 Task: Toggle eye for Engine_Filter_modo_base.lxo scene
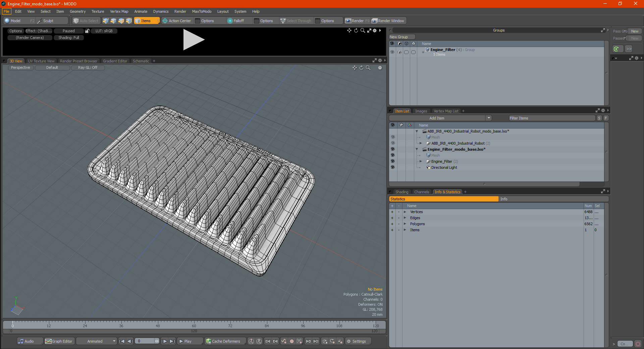(392, 149)
